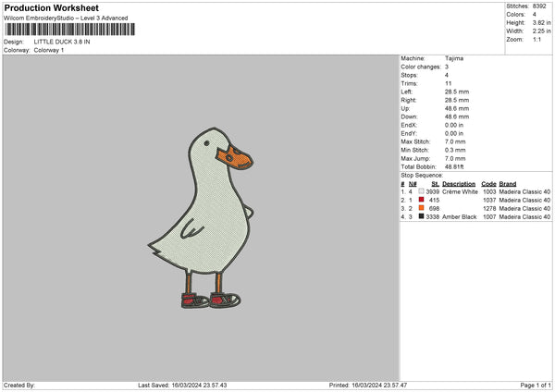The image size is (555, 392).
Task: Click stitch count 698 in row 3
Action: [x=435, y=209]
